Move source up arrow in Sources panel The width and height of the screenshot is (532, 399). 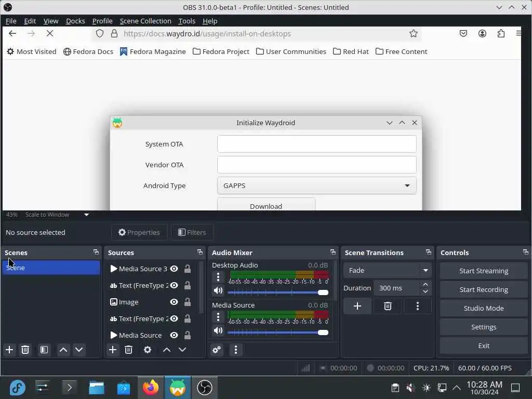pyautogui.click(x=167, y=350)
